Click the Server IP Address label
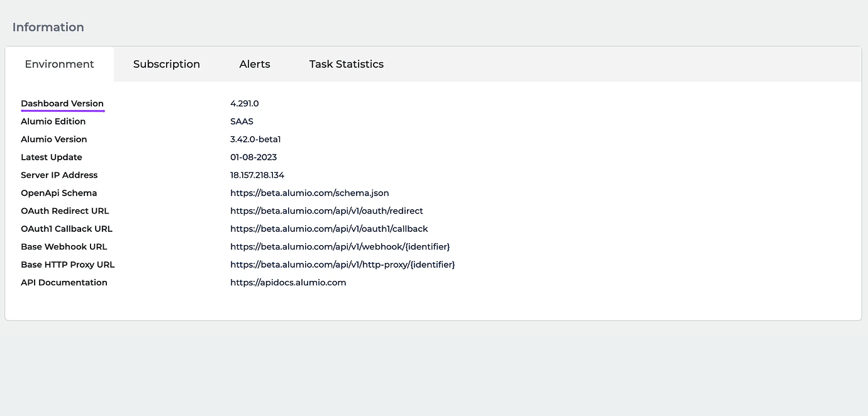This screenshot has width=868, height=416. click(x=59, y=175)
